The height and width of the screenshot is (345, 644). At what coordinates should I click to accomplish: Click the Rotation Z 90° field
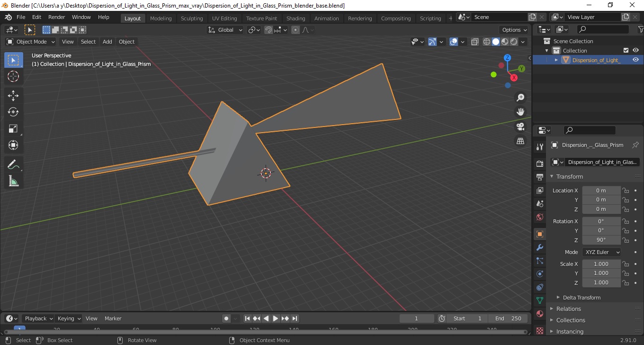click(x=601, y=240)
